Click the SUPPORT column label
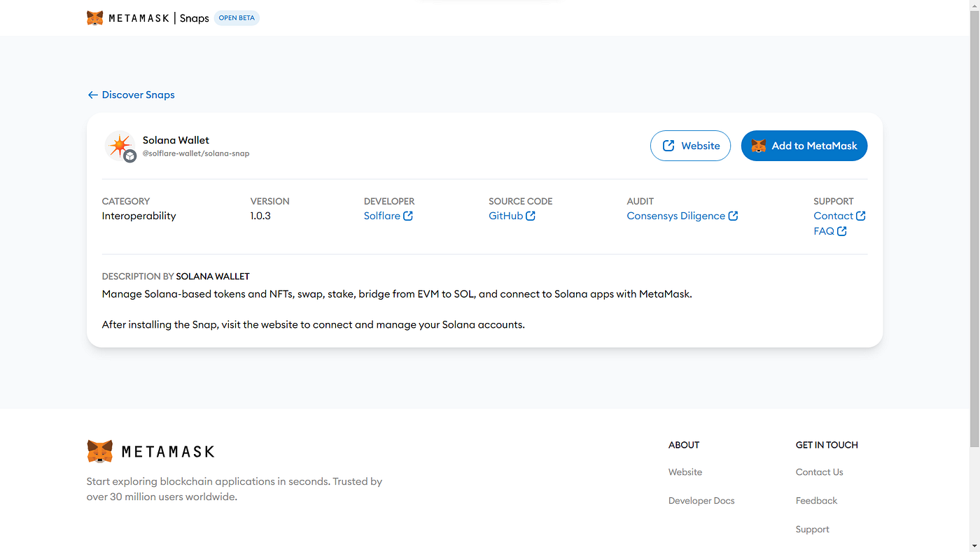 (834, 201)
